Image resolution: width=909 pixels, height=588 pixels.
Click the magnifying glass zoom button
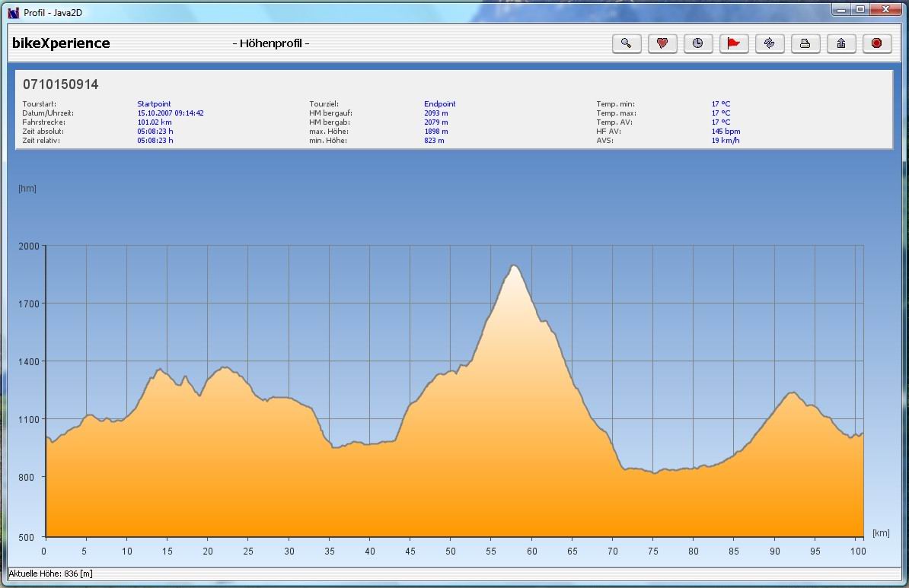[x=626, y=43]
